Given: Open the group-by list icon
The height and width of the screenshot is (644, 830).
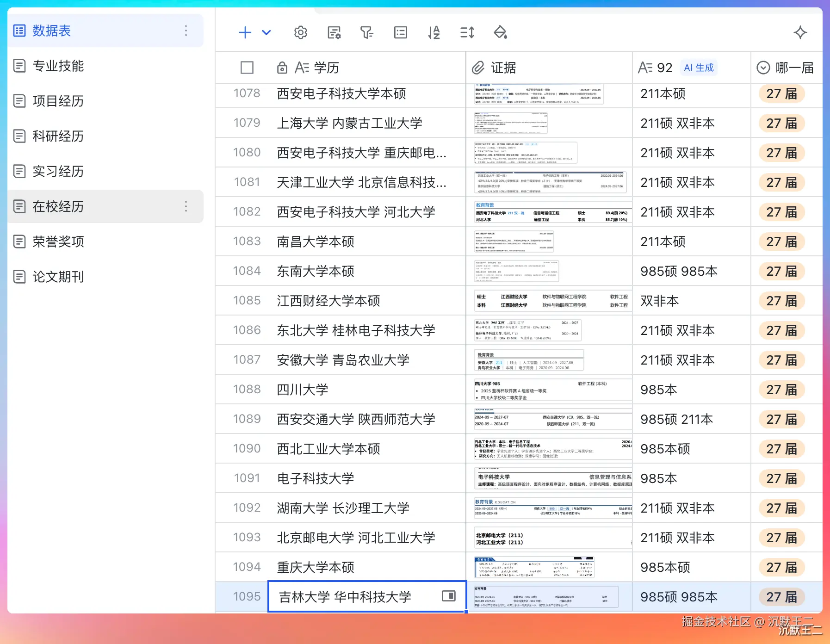Looking at the screenshot, I should [x=401, y=32].
